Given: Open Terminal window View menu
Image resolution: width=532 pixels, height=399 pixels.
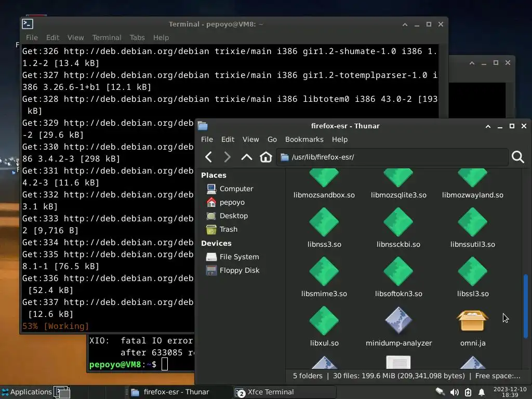Looking at the screenshot, I should click(75, 37).
